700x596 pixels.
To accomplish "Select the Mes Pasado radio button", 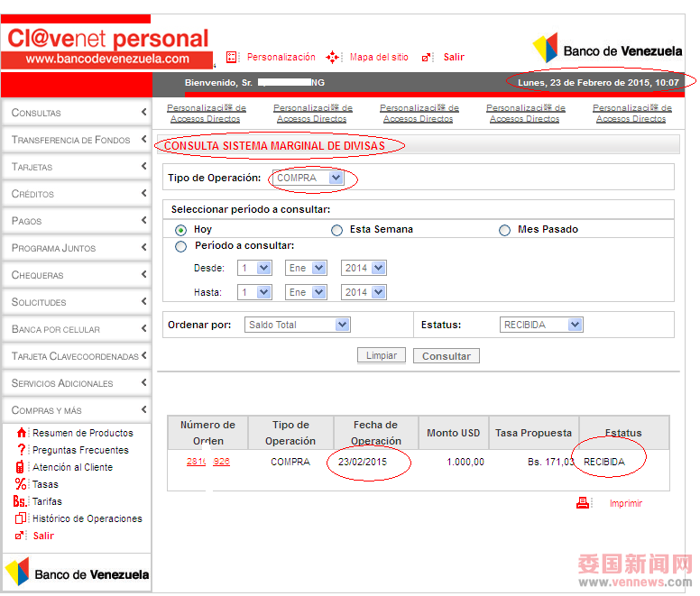I will tap(504, 230).
